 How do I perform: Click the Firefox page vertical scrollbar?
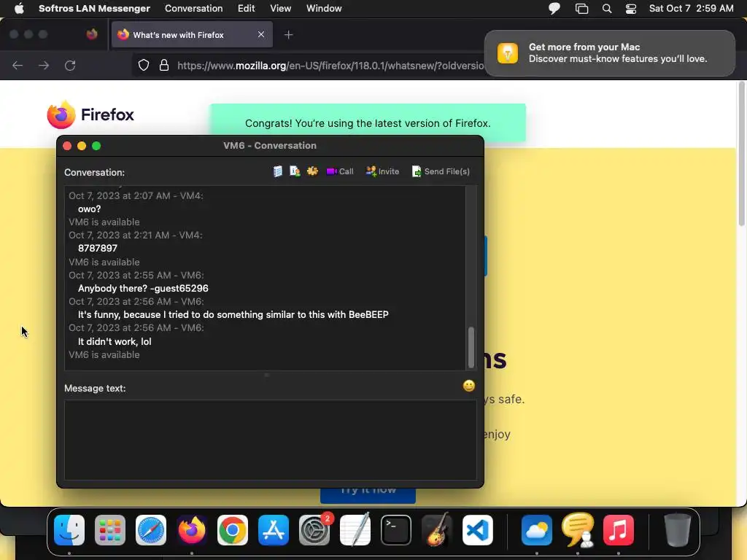tap(741, 153)
